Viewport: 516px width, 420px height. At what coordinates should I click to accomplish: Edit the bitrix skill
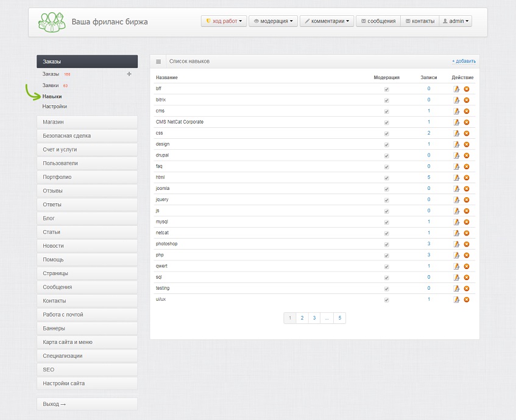(x=456, y=100)
